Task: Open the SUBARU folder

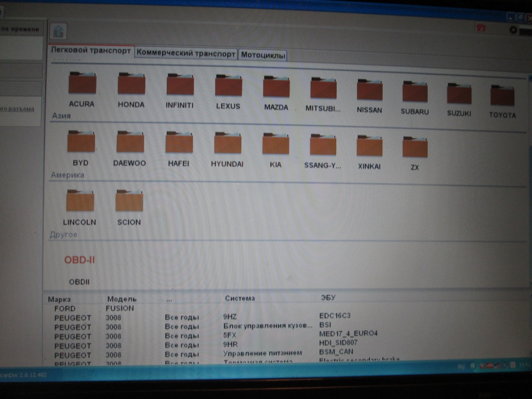Action: [415, 98]
